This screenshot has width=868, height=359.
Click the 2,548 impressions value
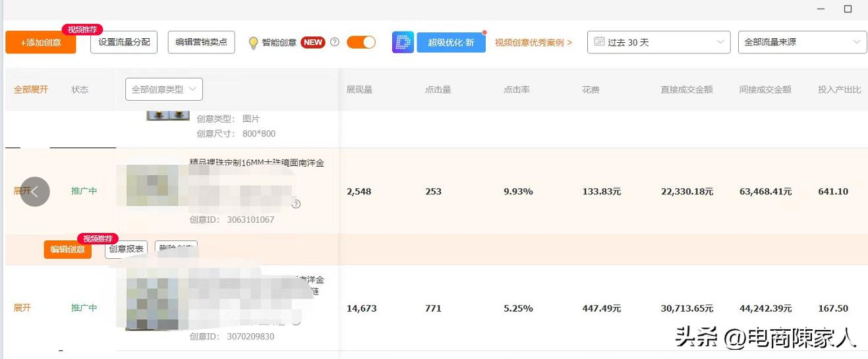pos(359,192)
